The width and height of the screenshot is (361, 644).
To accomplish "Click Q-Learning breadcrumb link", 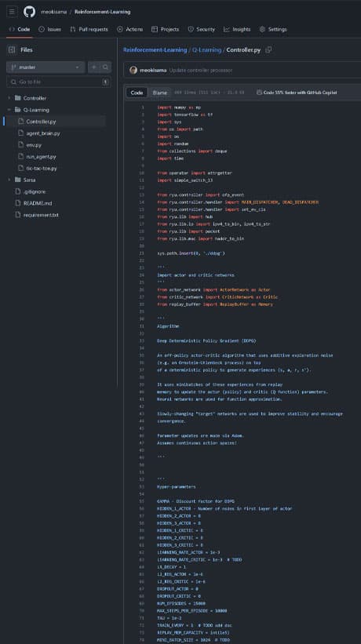I will [x=206, y=49].
